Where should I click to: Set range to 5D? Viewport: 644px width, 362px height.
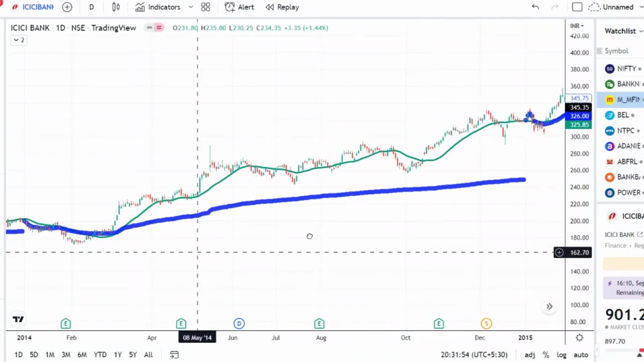[x=34, y=354]
